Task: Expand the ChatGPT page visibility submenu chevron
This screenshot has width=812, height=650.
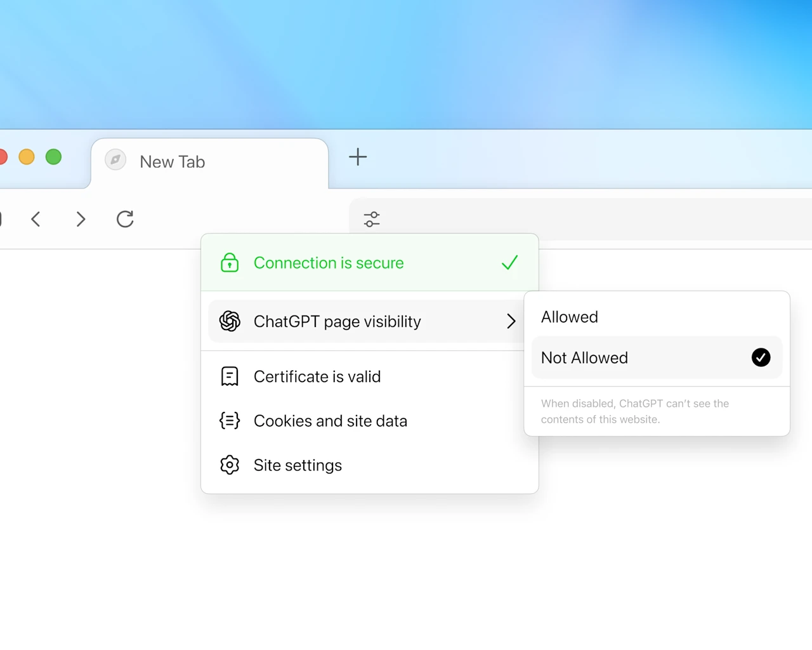Action: pos(511,321)
